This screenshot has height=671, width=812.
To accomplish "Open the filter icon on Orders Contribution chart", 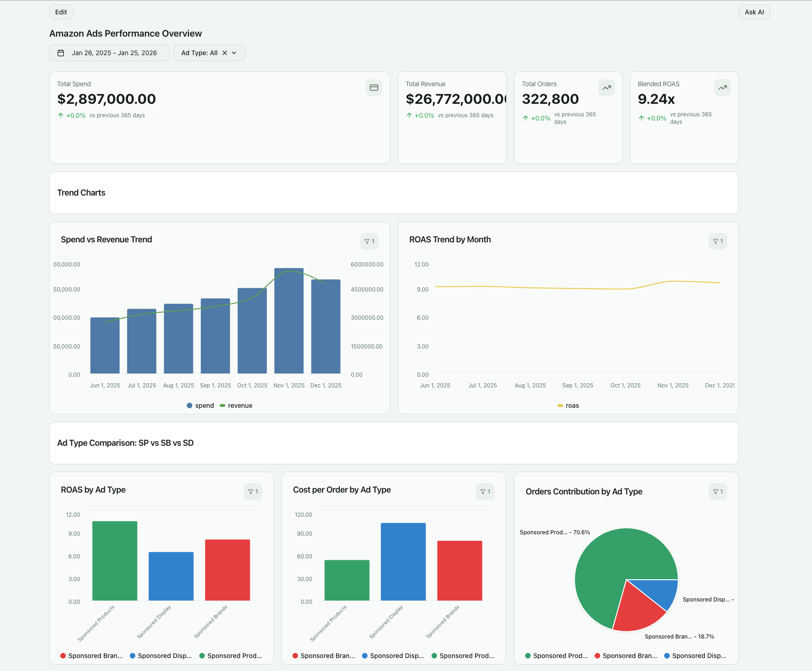I will coord(717,491).
